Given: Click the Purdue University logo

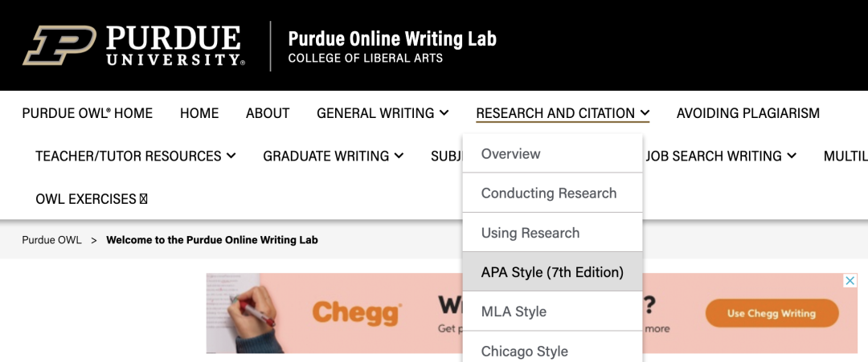Looking at the screenshot, I should (133, 45).
